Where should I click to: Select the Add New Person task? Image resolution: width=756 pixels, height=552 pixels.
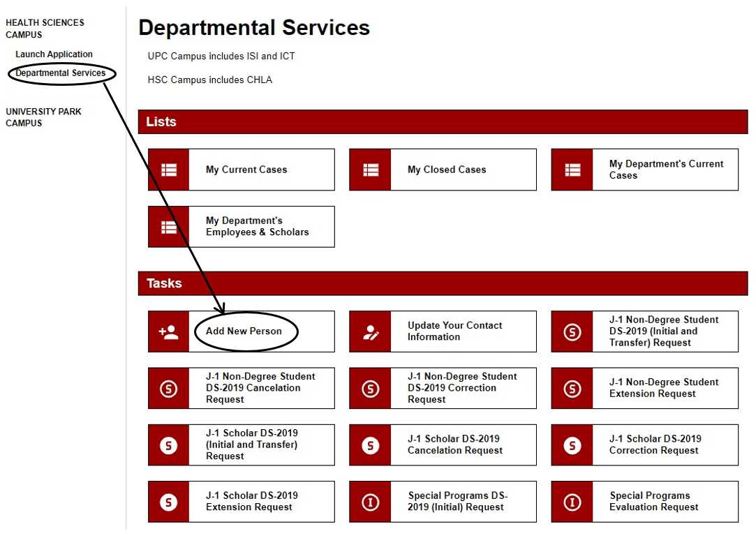click(242, 331)
